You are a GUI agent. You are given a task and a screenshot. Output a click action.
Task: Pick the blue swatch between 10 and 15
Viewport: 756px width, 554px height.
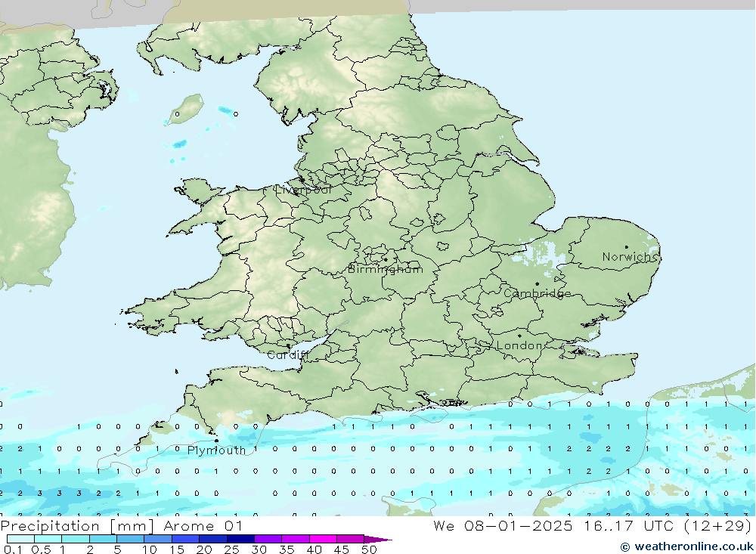[x=158, y=539]
